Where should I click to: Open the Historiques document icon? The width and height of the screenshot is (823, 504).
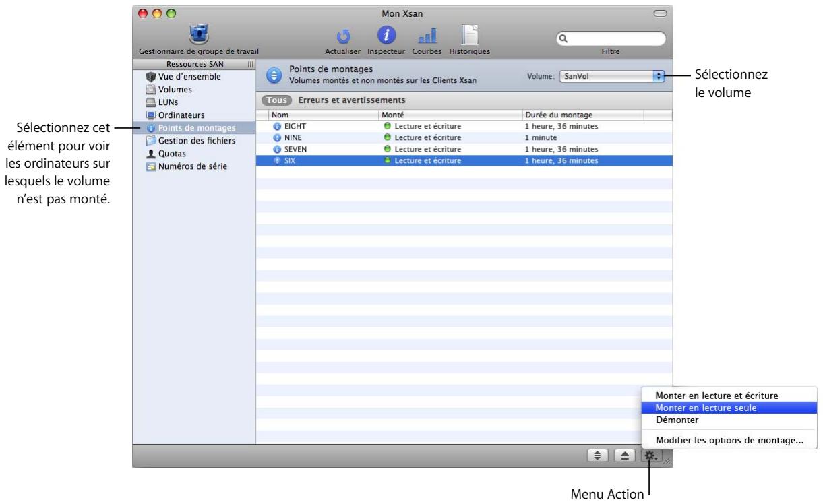[x=470, y=34]
